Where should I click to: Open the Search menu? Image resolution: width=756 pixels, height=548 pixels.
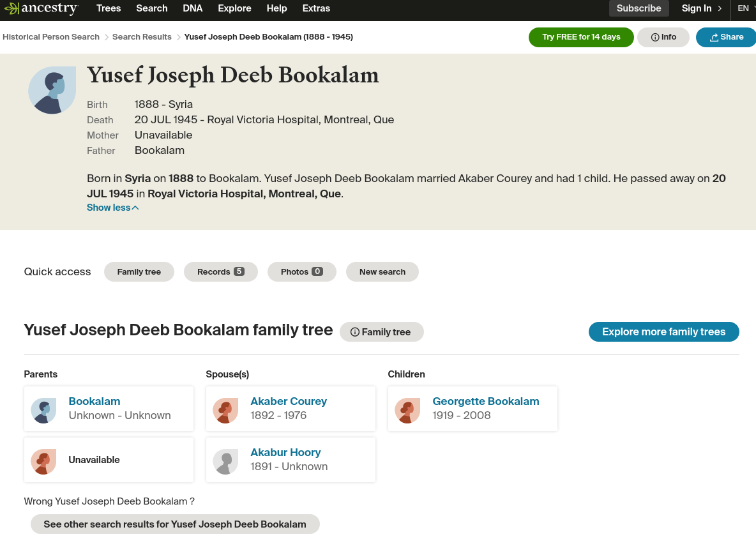(152, 8)
